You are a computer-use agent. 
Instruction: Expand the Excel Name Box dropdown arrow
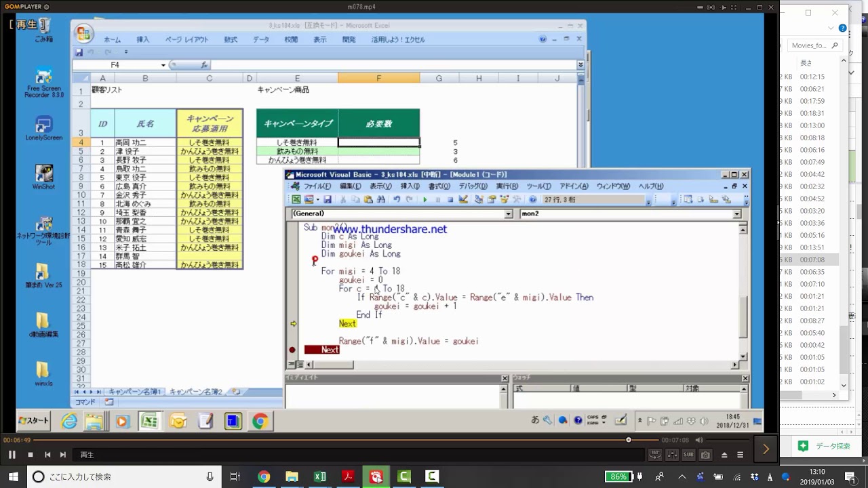(x=163, y=65)
